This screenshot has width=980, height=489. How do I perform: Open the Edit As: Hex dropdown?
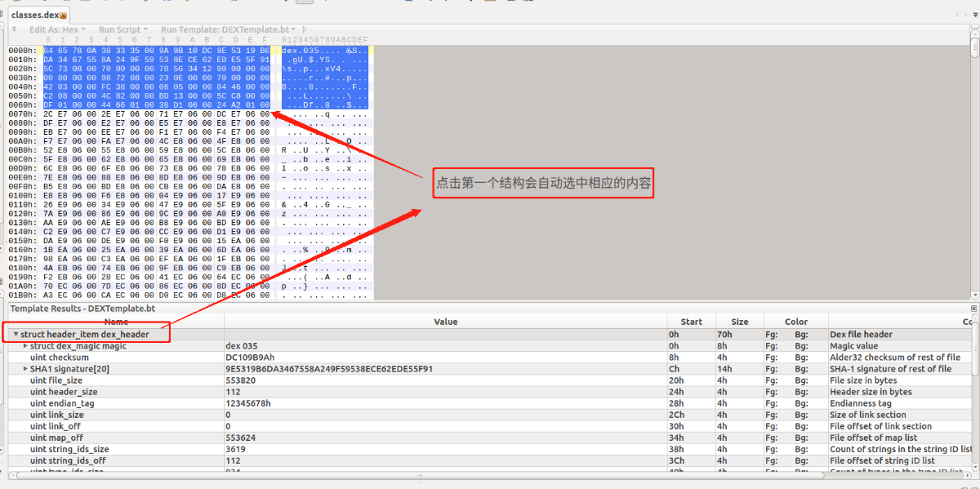pyautogui.click(x=57, y=29)
